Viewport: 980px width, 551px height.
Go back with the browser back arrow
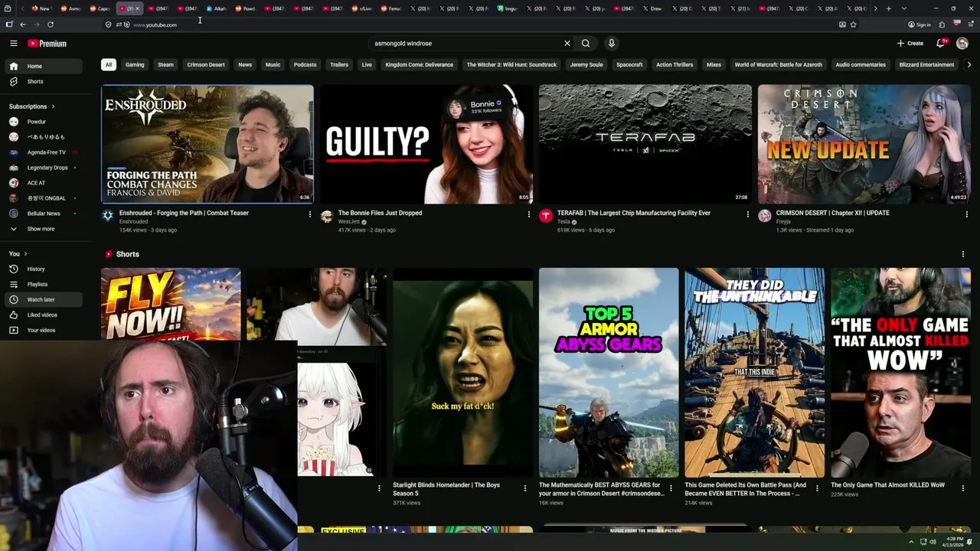point(23,24)
